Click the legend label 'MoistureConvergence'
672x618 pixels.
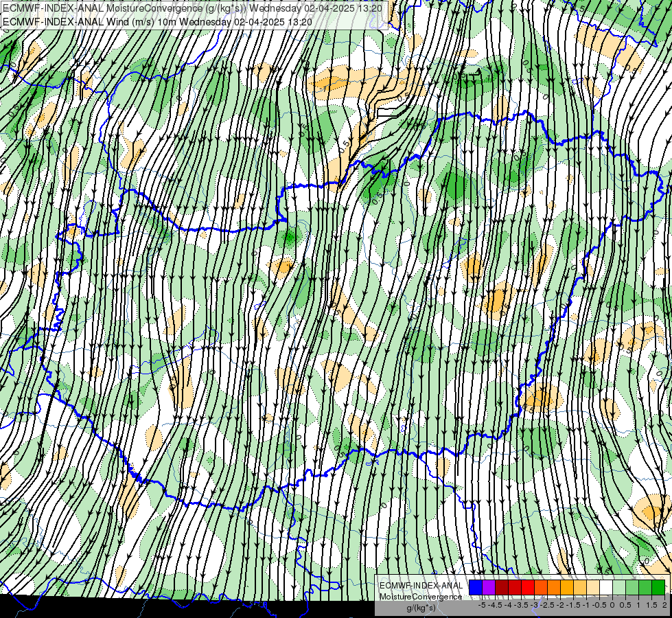click(421, 597)
